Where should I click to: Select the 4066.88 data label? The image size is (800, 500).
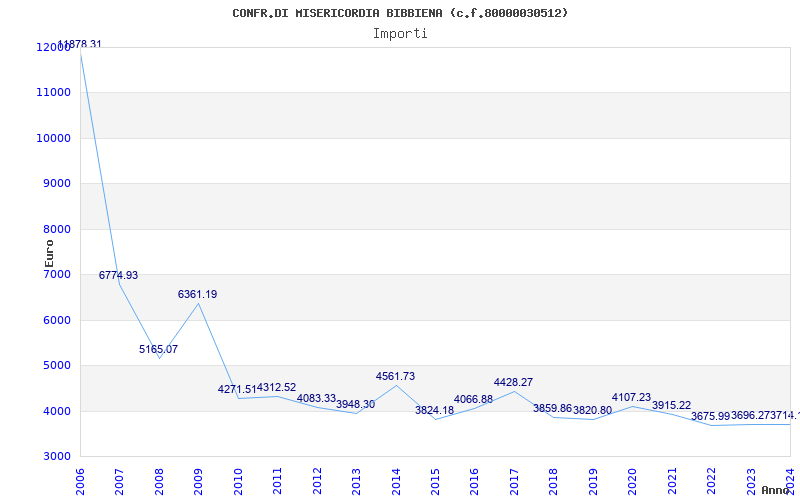(x=473, y=399)
